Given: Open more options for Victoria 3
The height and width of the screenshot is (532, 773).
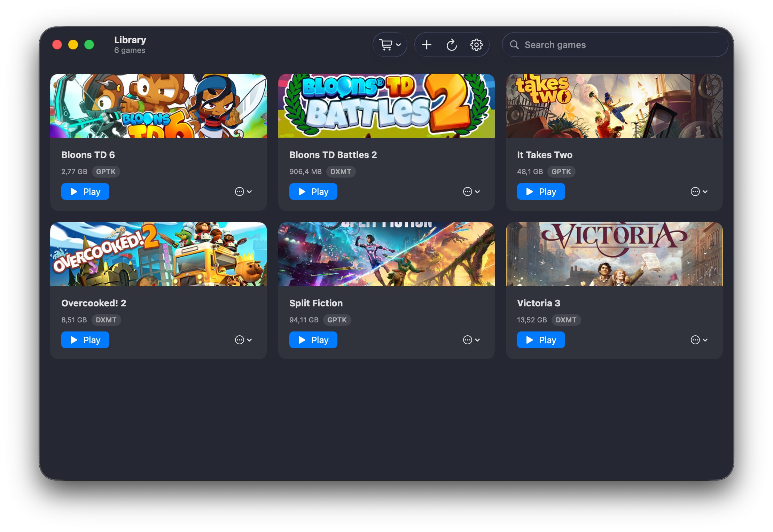Looking at the screenshot, I should click(699, 340).
